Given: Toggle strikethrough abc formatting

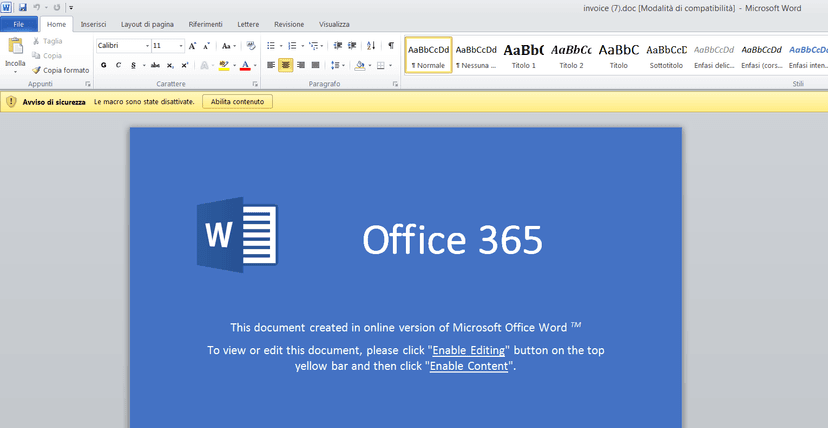Looking at the screenshot, I should [x=155, y=65].
